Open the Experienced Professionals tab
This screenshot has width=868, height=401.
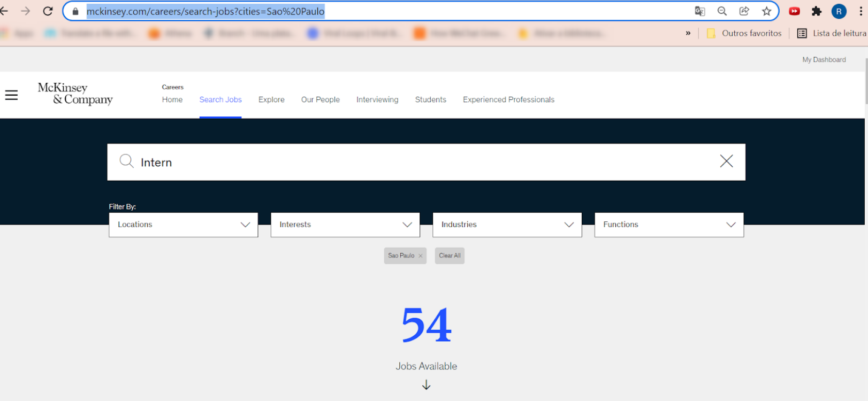click(508, 99)
